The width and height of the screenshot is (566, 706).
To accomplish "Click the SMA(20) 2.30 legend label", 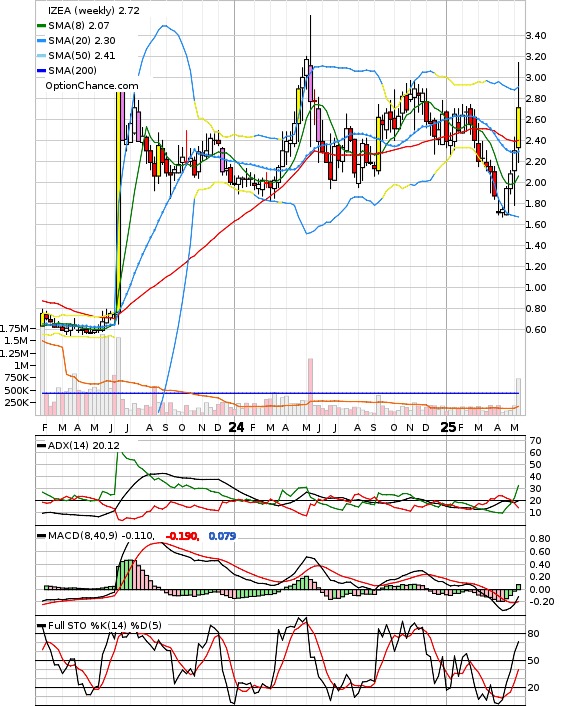I will coord(82,41).
